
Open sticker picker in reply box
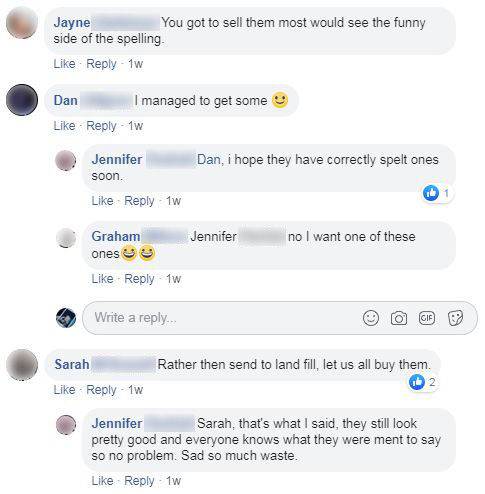pos(455,318)
